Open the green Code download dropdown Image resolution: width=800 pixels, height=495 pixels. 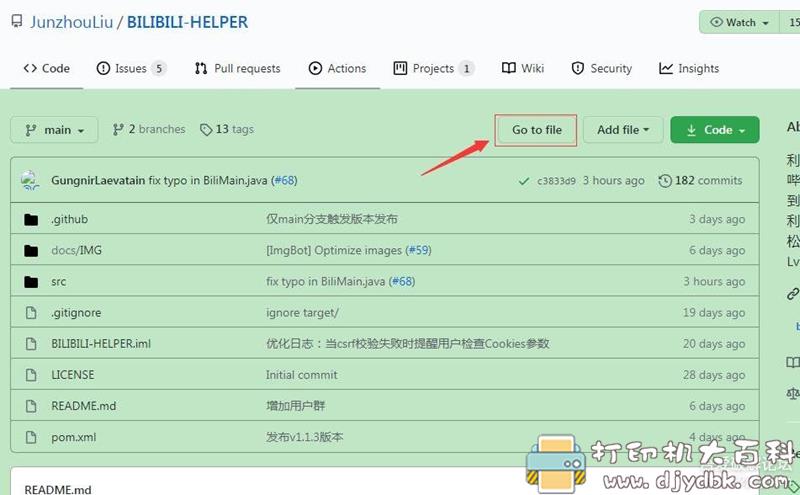tap(715, 130)
